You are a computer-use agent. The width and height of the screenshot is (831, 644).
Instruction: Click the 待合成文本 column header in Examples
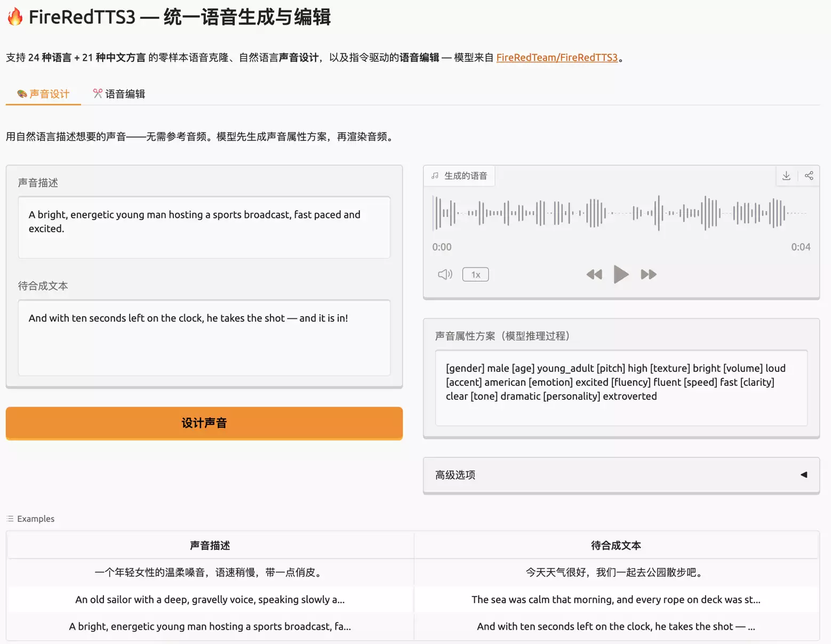tap(616, 545)
